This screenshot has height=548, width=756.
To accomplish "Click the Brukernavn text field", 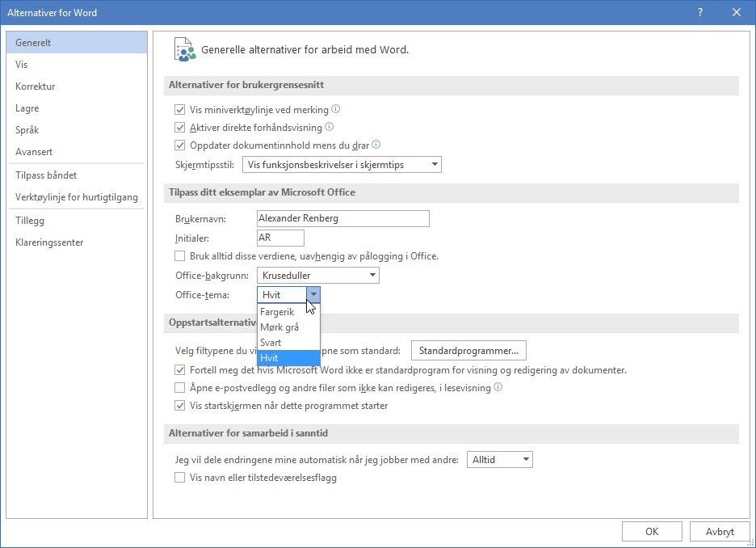I will pos(342,219).
